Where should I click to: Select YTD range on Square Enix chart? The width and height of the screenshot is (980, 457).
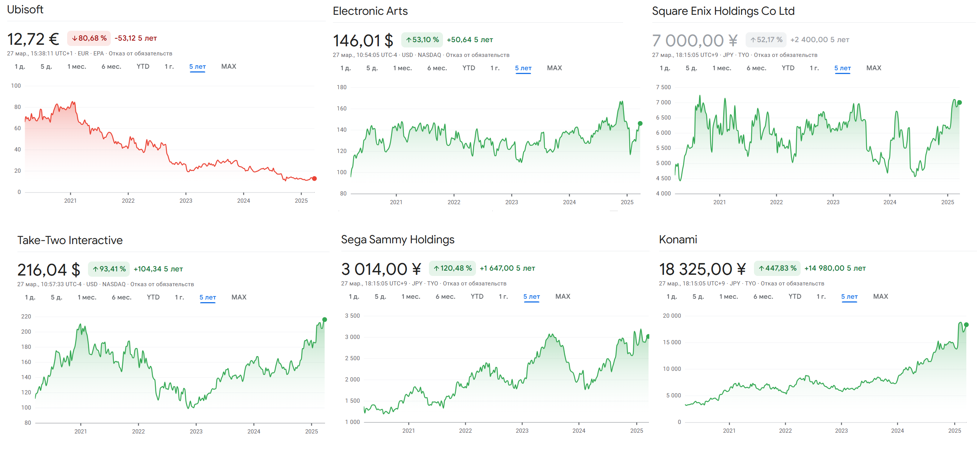point(788,68)
